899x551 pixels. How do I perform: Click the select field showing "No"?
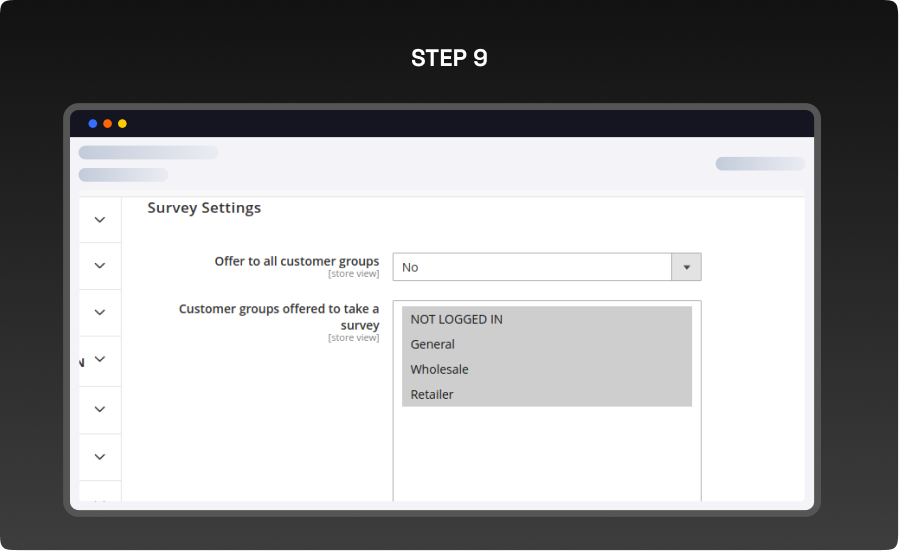pyautogui.click(x=532, y=267)
